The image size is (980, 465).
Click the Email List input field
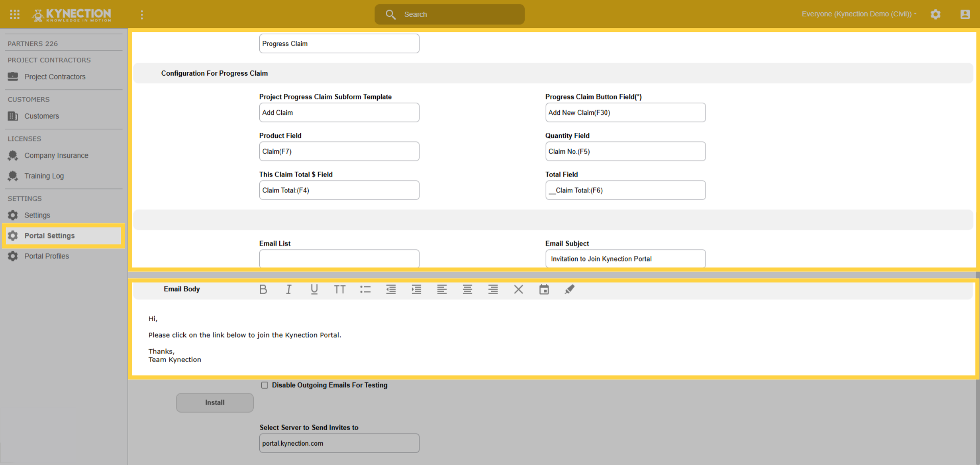coord(339,258)
